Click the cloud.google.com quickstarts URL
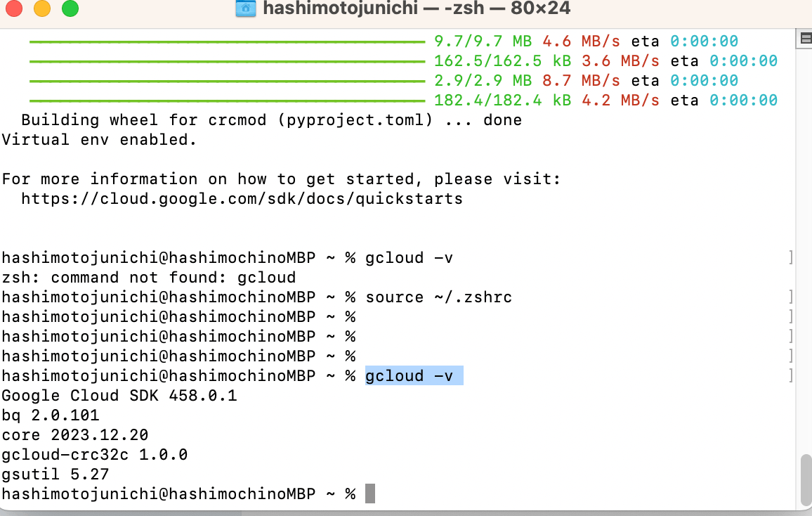Image resolution: width=812 pixels, height=516 pixels. (242, 199)
